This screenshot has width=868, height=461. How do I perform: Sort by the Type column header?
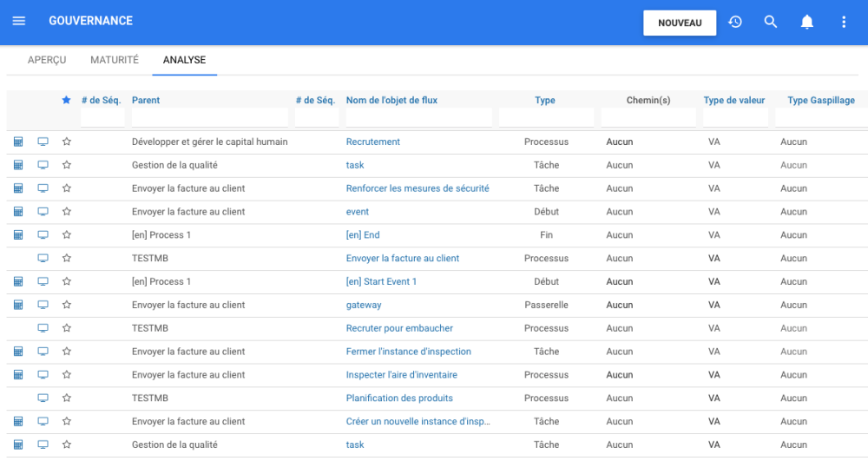(545, 101)
